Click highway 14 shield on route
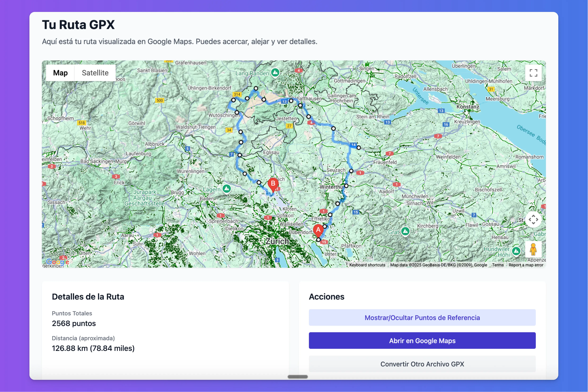 353,145
